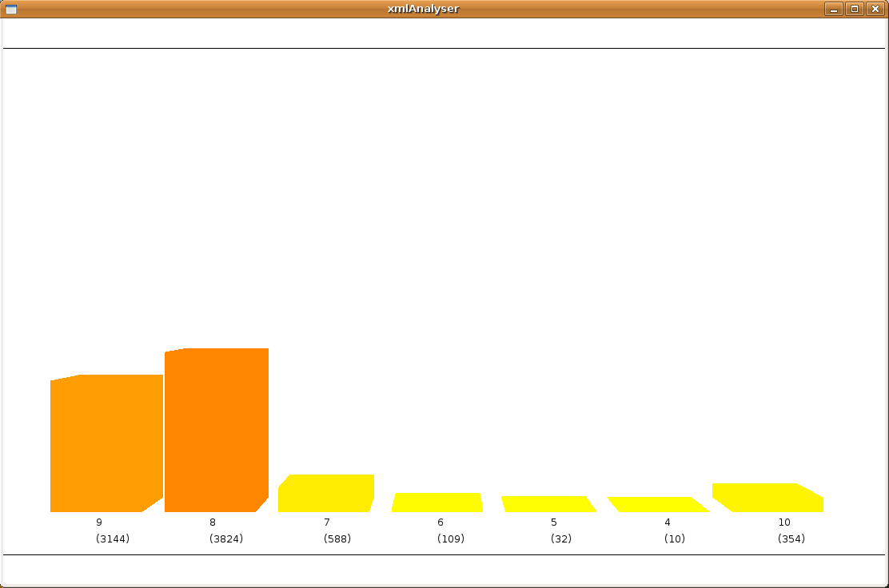Click the count text (354)

coord(791,538)
